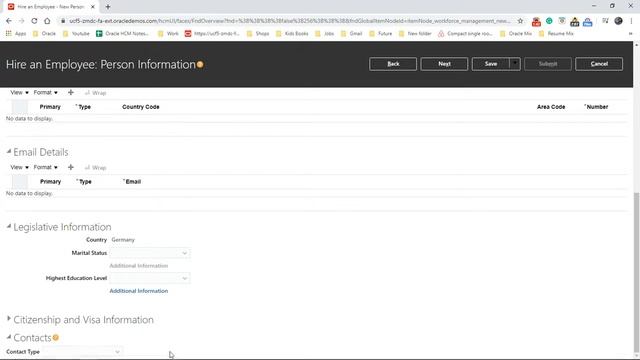Image resolution: width=640 pixels, height=360 pixels.
Task: Click the Number column header
Action: 597,107
